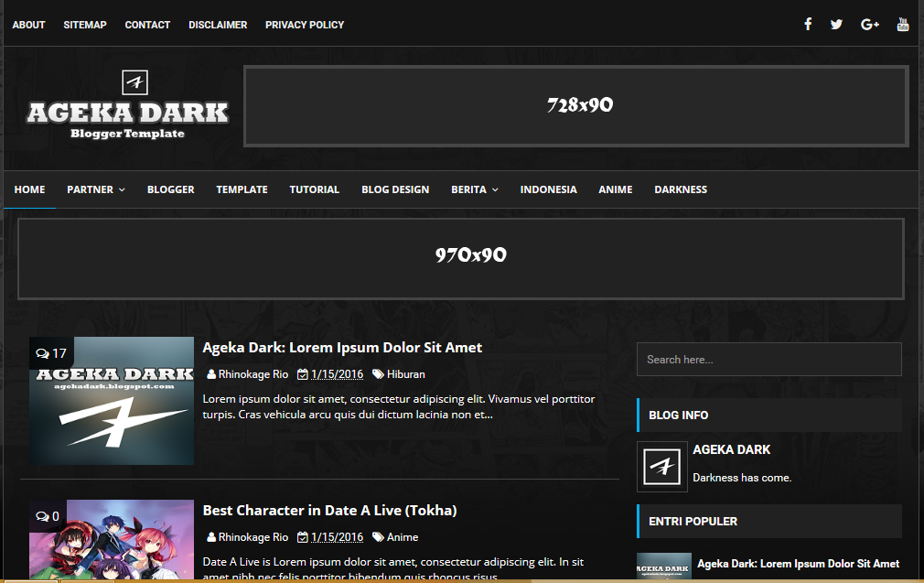
Task: Open the DARKNESS nav item
Action: (x=681, y=189)
